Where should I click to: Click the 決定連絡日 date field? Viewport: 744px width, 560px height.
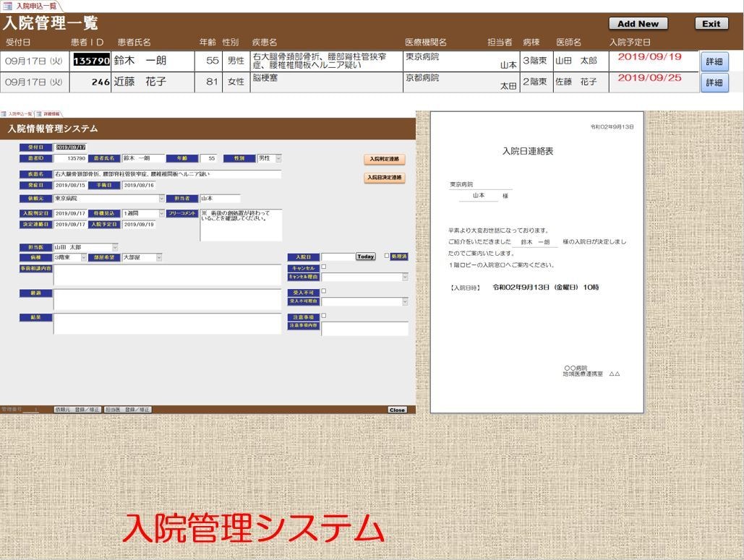click(x=69, y=225)
